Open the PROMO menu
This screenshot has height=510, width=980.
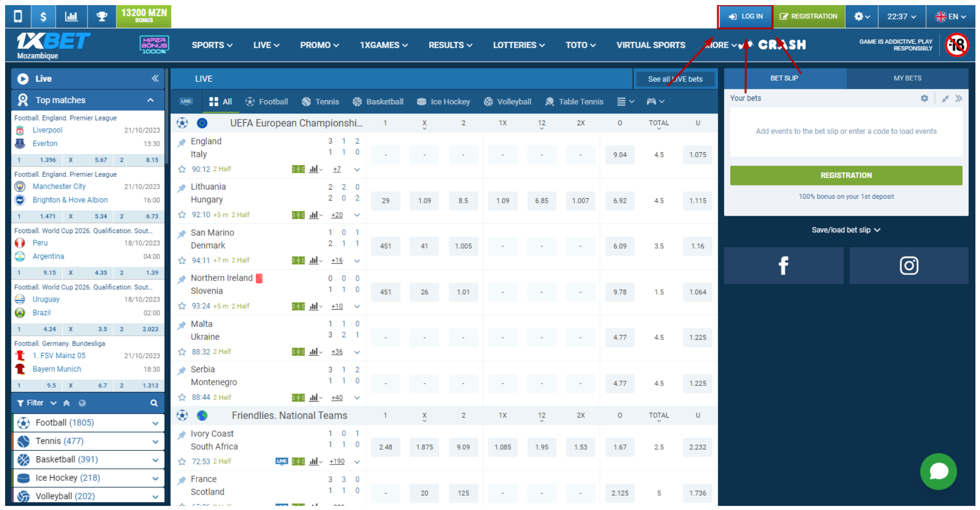tap(319, 45)
